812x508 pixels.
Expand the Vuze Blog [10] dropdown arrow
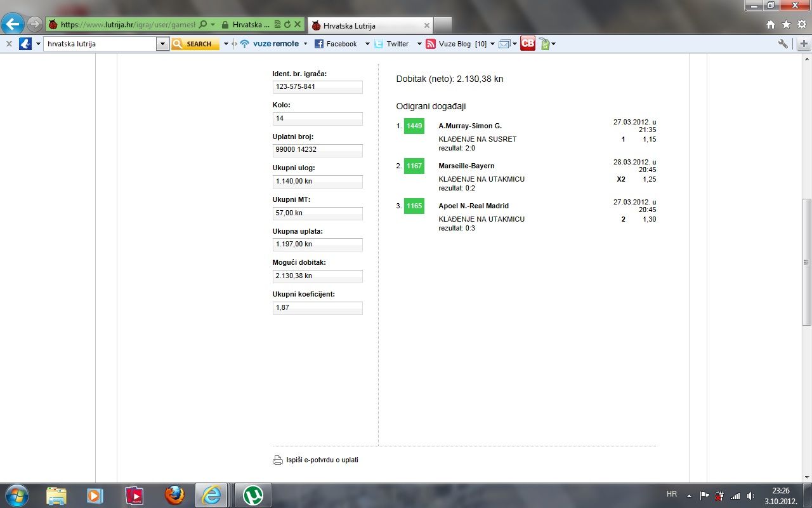[x=492, y=44]
